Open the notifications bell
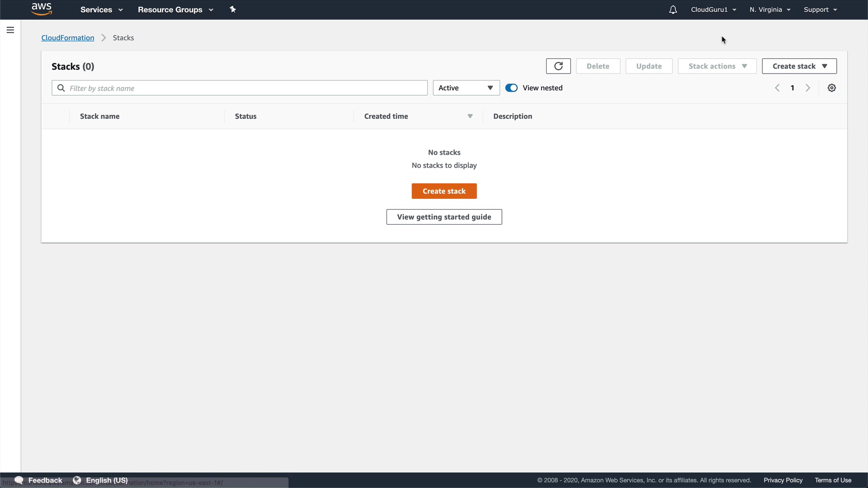The image size is (868, 488). pos(673,9)
